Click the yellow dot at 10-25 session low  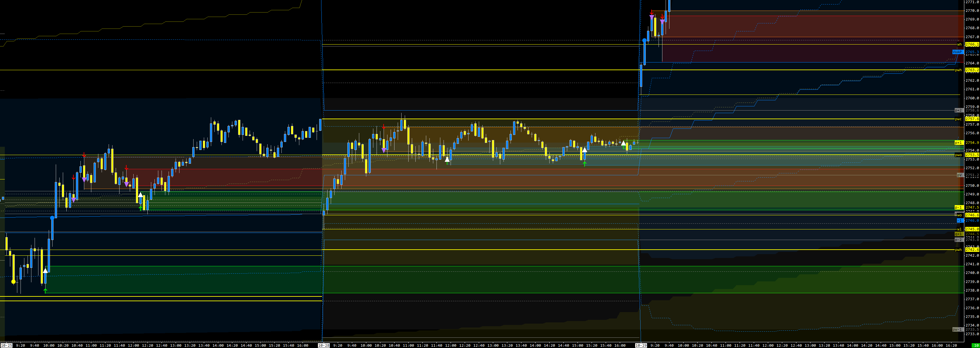(x=14, y=282)
